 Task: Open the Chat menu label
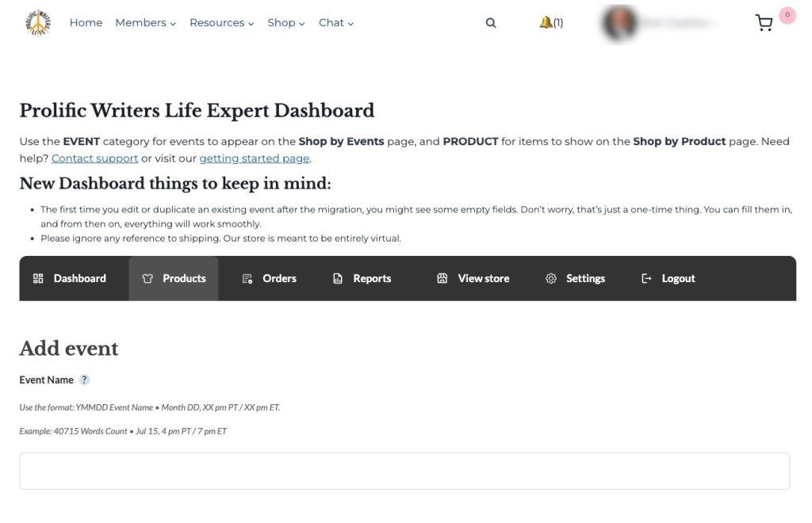pyautogui.click(x=331, y=23)
